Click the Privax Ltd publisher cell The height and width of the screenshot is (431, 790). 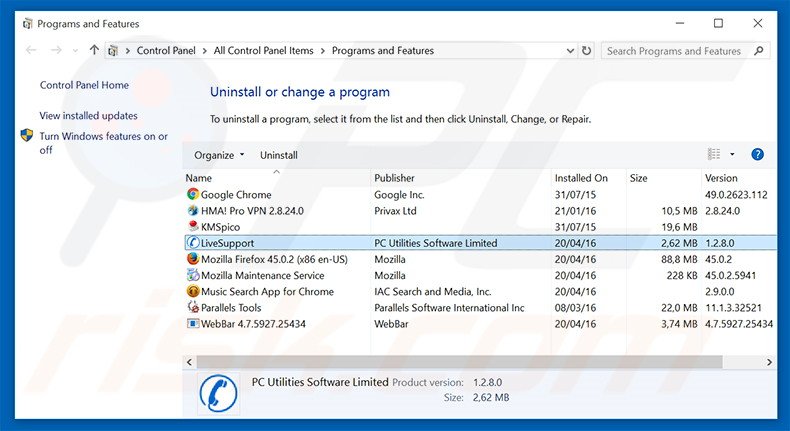[395, 211]
